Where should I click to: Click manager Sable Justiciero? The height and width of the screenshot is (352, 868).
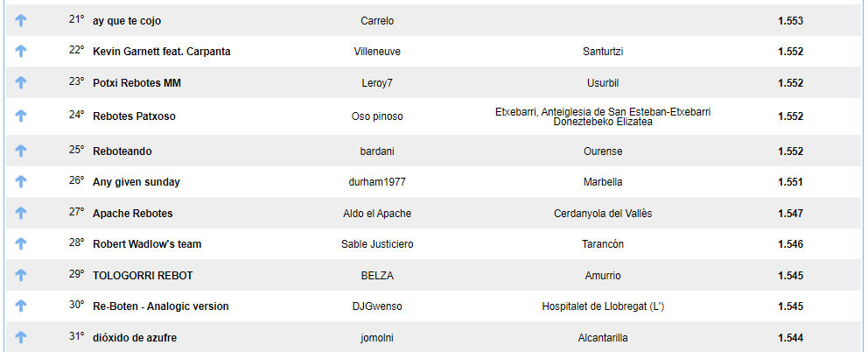[377, 244]
